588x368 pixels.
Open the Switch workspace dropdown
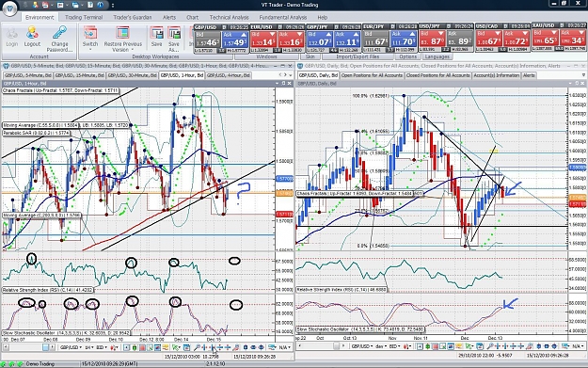pos(90,39)
